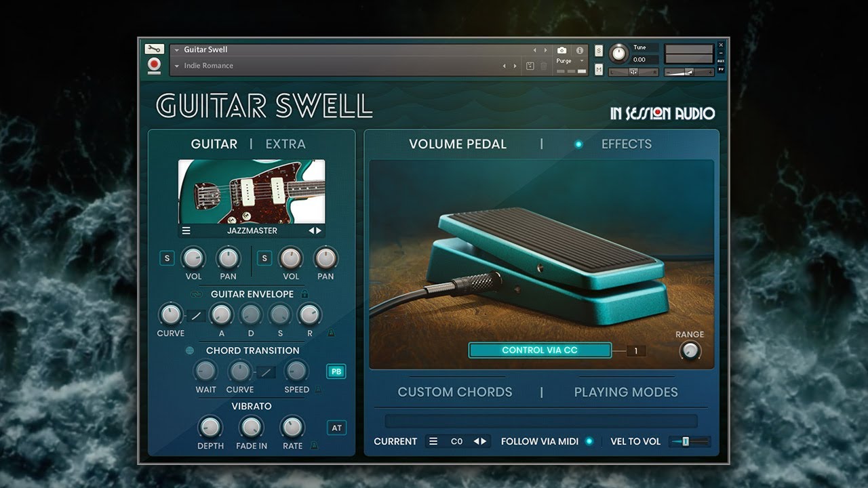Select next snapshot for Indie Romance
This screenshot has height=488, width=868.
515,66
